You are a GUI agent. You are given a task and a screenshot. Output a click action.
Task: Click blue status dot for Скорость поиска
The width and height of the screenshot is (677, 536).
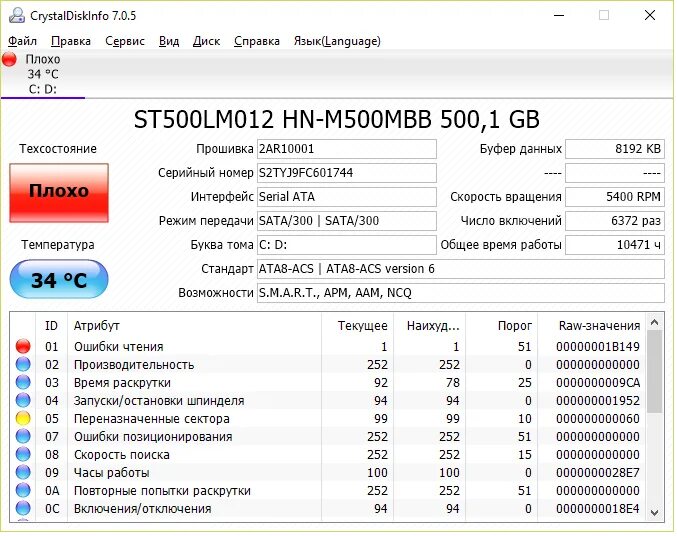(23, 454)
